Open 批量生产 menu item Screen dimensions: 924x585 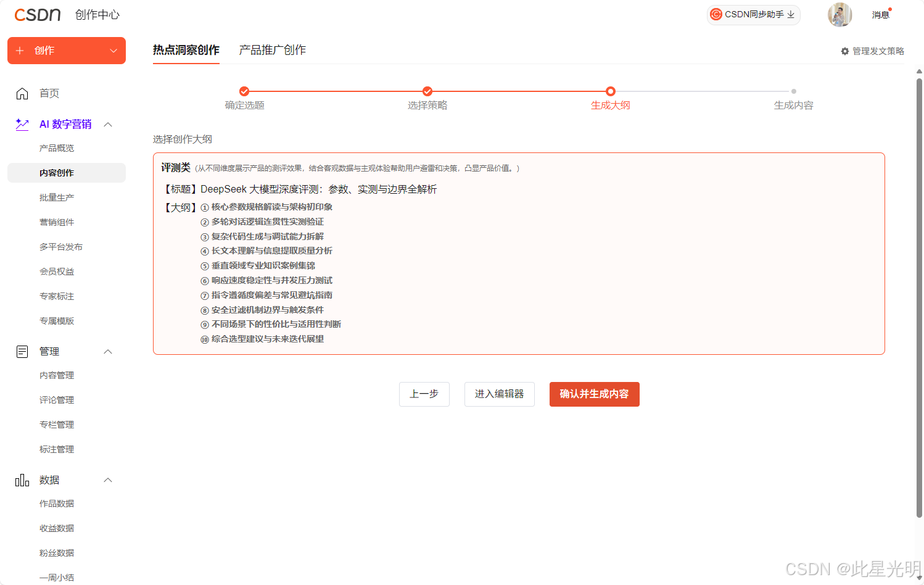coord(57,197)
